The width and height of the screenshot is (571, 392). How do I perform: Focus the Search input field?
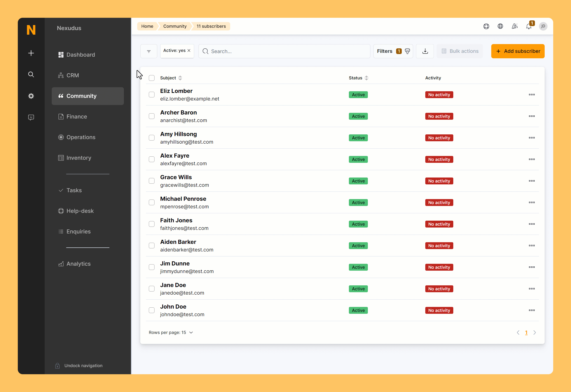(284, 51)
